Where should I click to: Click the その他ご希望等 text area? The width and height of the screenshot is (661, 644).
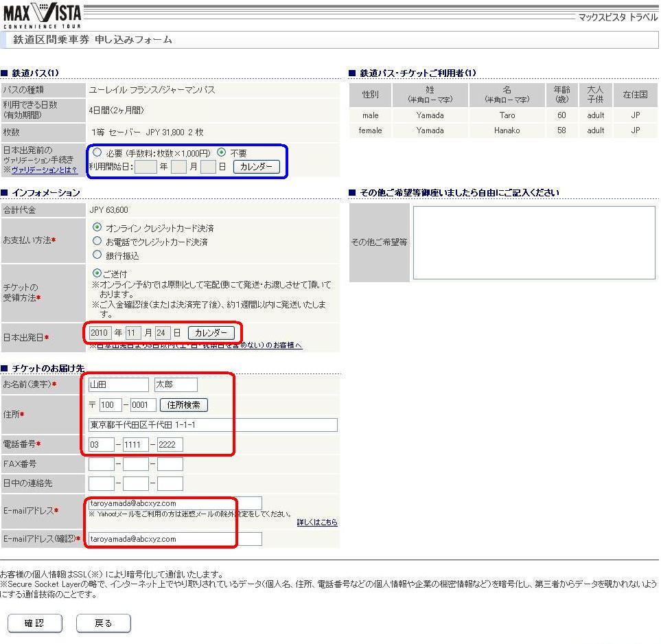533,242
